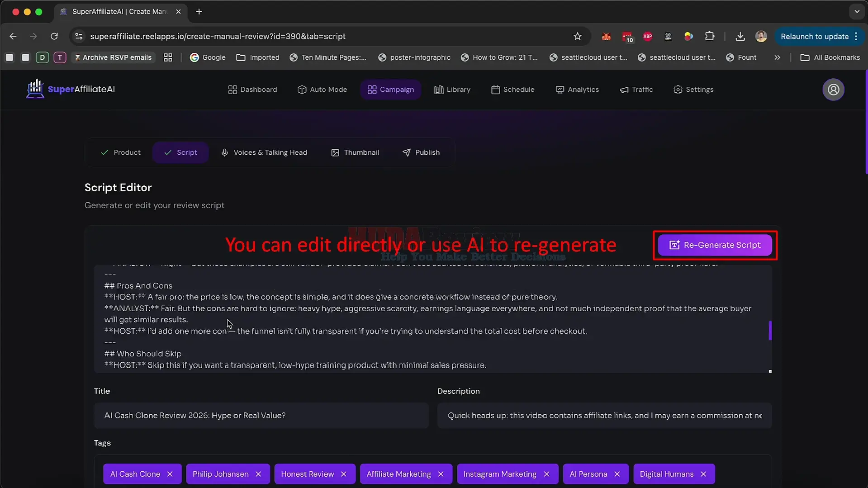This screenshot has width=868, height=488.
Task: Expand the tab search dropdown arrow
Action: (857, 12)
